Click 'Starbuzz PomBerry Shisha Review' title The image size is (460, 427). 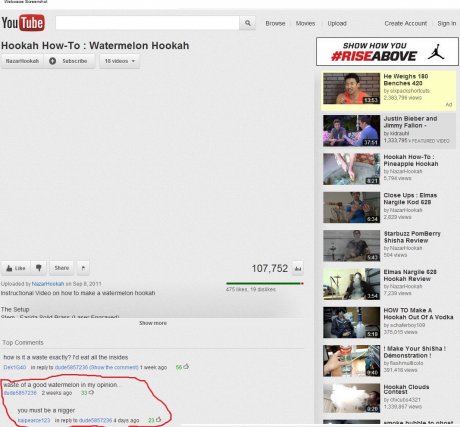(412, 237)
